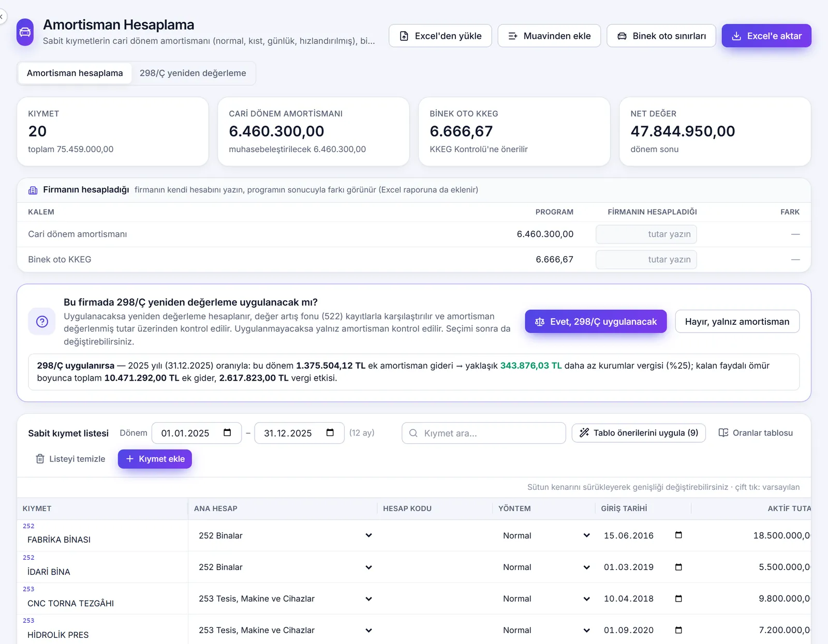This screenshot has height=644, width=828.
Task: Upload data with Excel'den yükle
Action: tap(440, 36)
